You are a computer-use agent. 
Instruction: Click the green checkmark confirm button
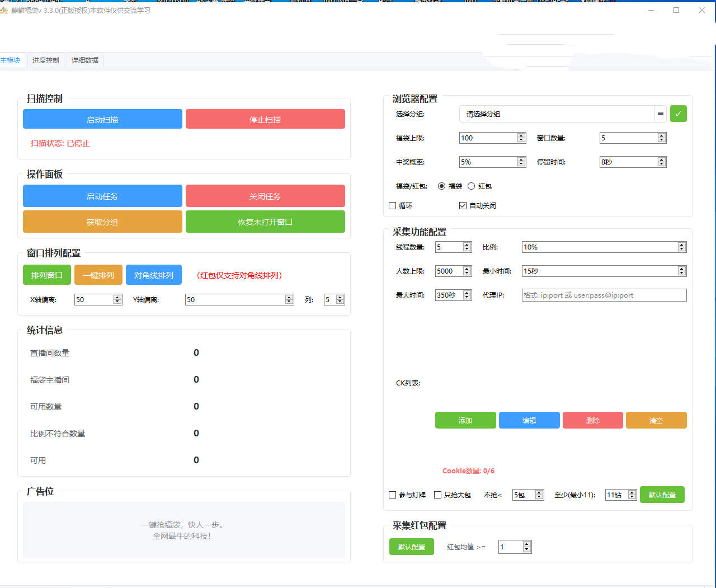click(x=678, y=114)
